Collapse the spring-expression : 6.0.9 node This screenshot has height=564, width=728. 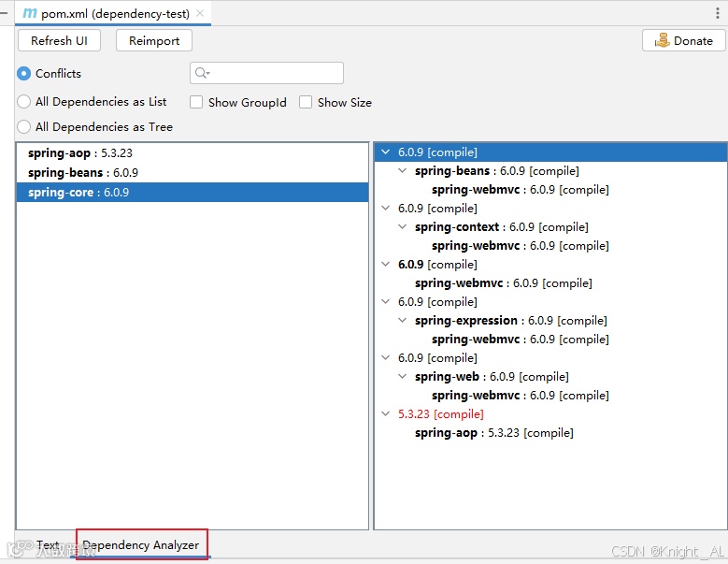pyautogui.click(x=403, y=320)
